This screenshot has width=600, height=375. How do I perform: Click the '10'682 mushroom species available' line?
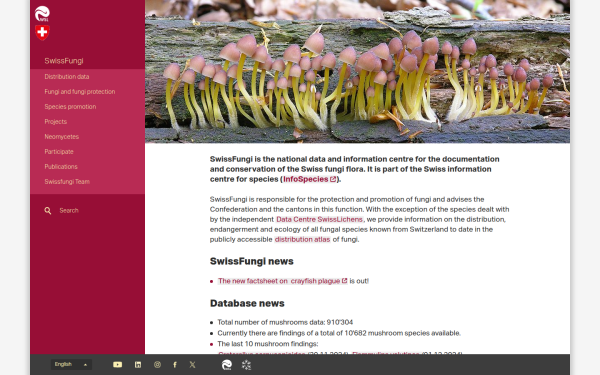tap(339, 333)
